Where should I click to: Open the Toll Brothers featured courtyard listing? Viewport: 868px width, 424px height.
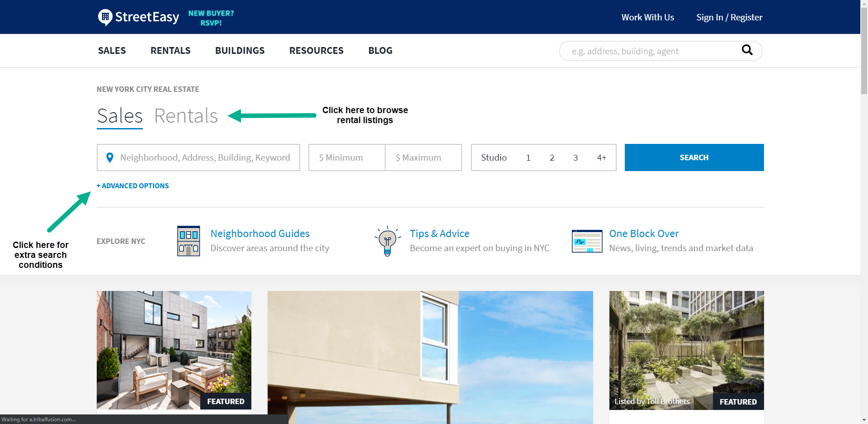point(687,350)
